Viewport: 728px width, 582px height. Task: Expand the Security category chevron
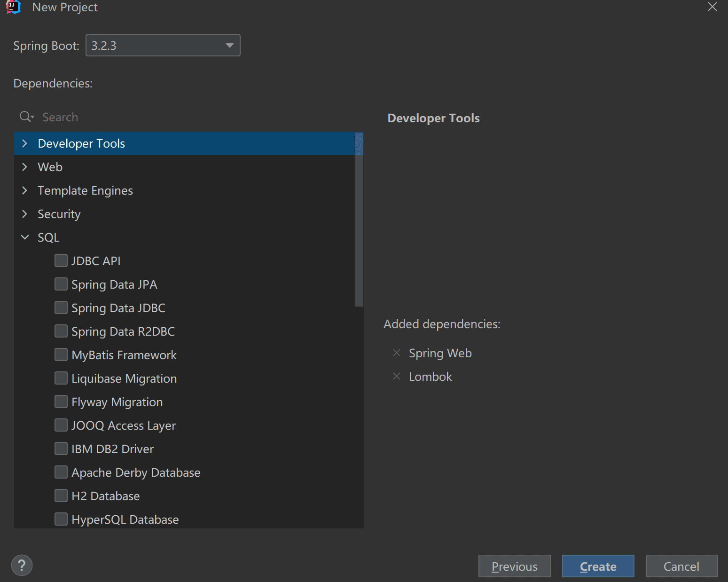click(25, 214)
